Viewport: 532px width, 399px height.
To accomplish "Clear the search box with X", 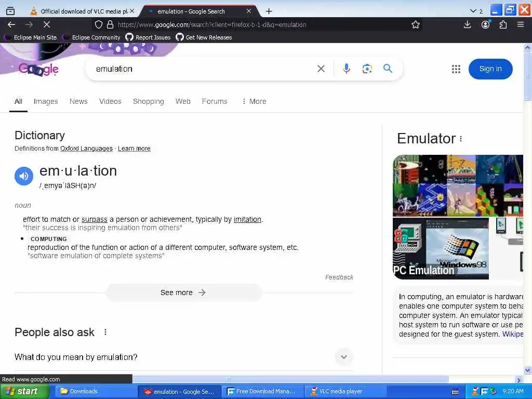I will (x=321, y=69).
